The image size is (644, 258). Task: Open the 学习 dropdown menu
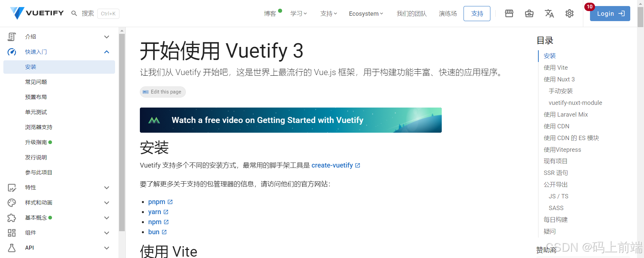tap(299, 13)
